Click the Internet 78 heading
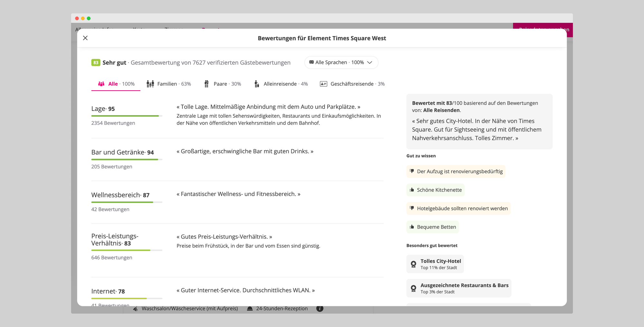The width and height of the screenshot is (644, 327). click(108, 291)
